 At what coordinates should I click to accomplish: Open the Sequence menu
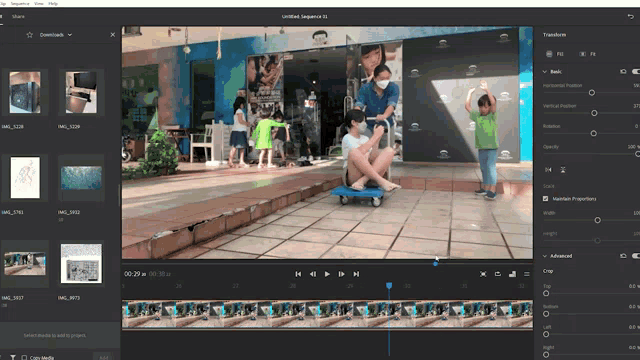20,3
